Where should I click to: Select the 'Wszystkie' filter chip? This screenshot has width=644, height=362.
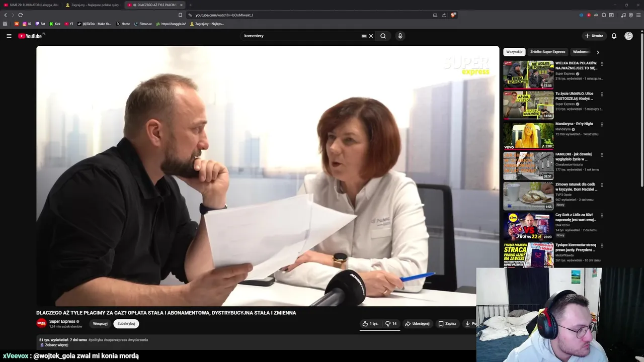point(514,52)
